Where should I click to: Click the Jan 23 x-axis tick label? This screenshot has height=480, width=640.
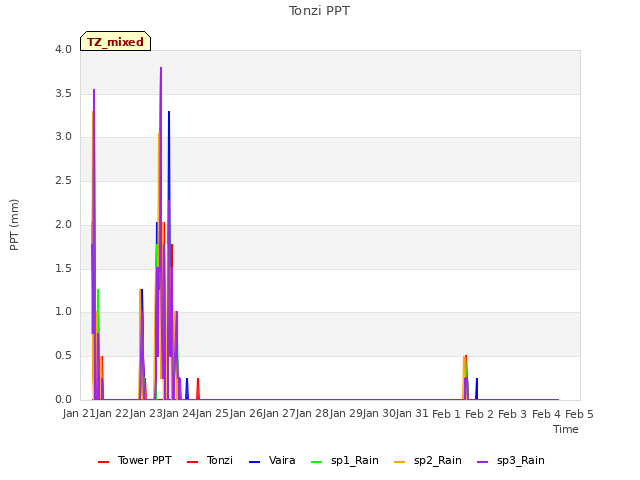pos(146,414)
